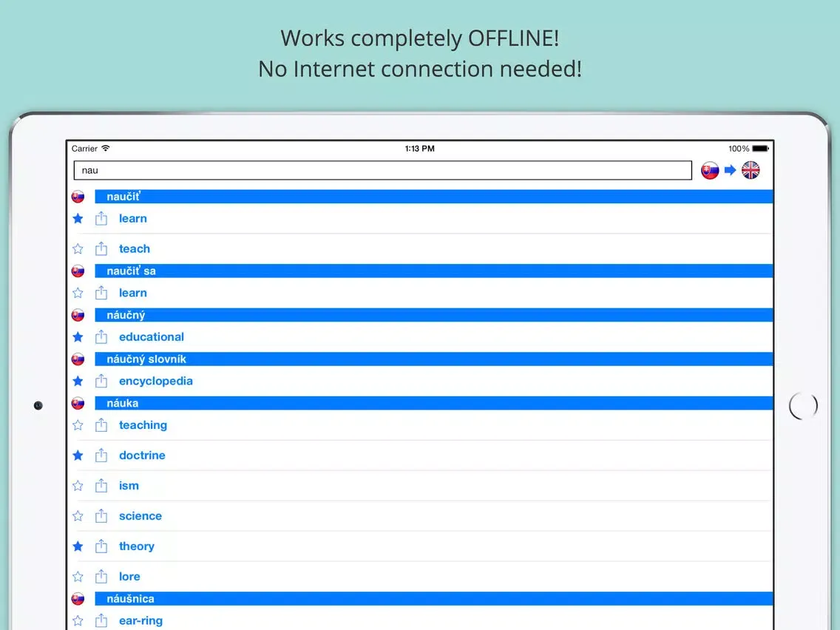
Task: Select the 'náučný slovník' headword bar
Action: point(434,359)
